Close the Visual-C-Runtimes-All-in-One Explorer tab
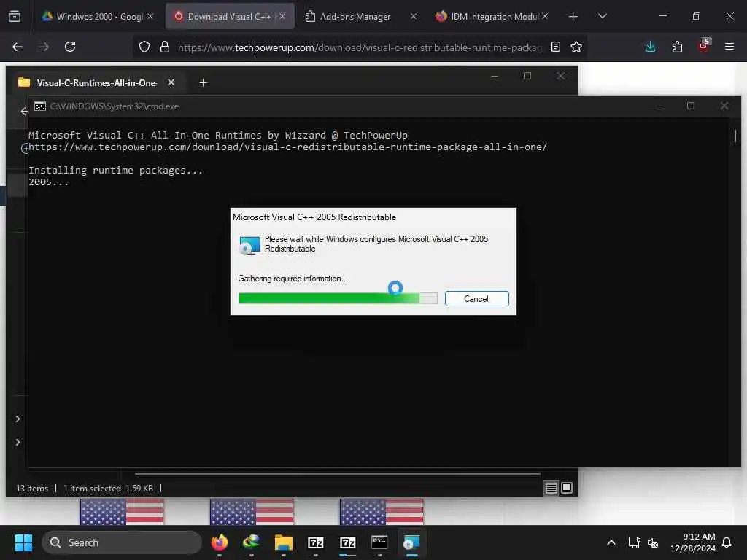Screen dimensions: 747x560 (x=171, y=82)
